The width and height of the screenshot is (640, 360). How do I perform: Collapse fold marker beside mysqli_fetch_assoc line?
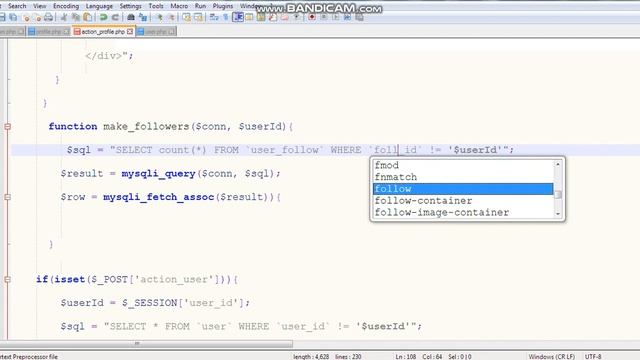[7, 197]
